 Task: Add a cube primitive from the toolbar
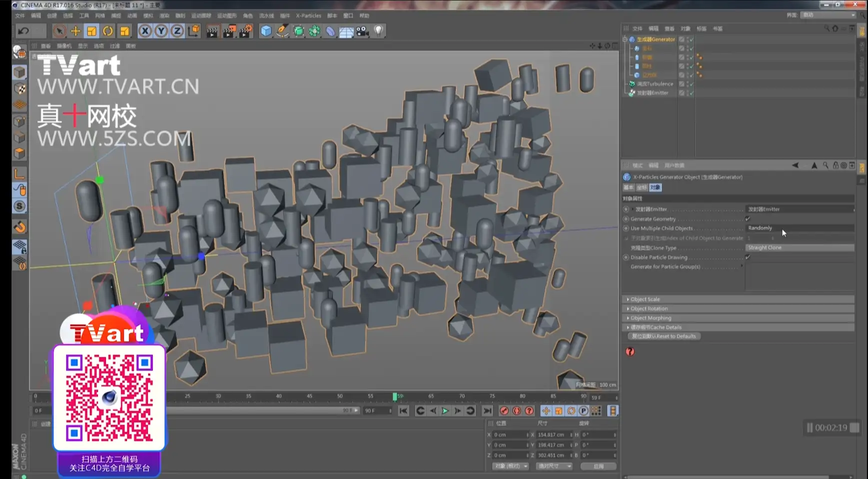tap(266, 31)
